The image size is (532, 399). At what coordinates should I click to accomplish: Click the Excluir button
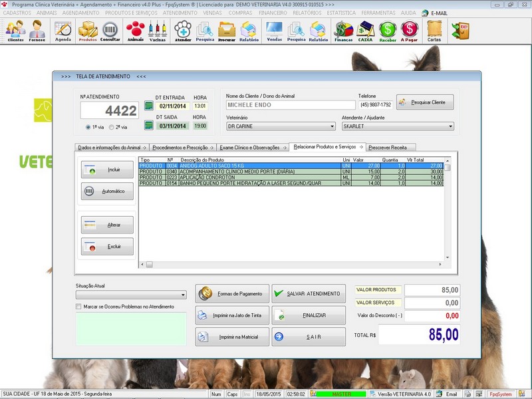[107, 246]
